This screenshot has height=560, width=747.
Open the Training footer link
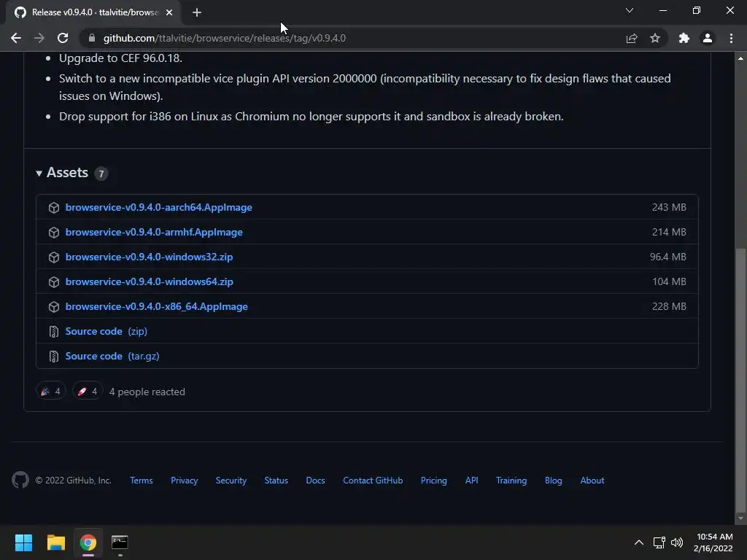[511, 481]
